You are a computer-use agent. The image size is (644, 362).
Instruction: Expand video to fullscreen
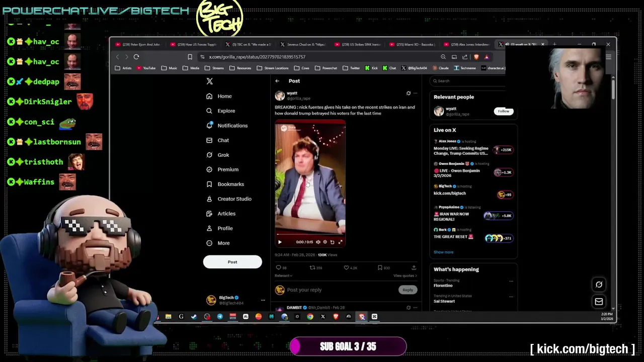coord(340,242)
